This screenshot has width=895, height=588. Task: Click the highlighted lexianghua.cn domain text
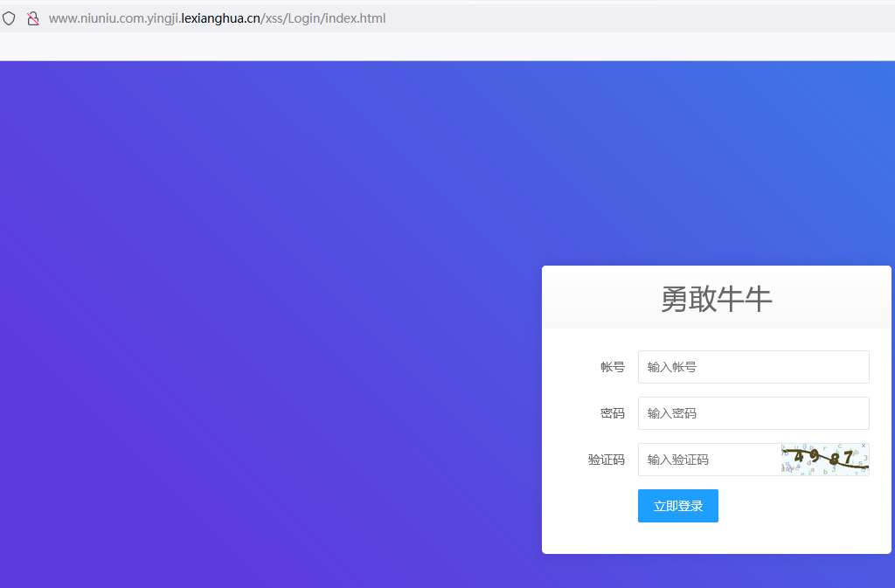click(220, 18)
